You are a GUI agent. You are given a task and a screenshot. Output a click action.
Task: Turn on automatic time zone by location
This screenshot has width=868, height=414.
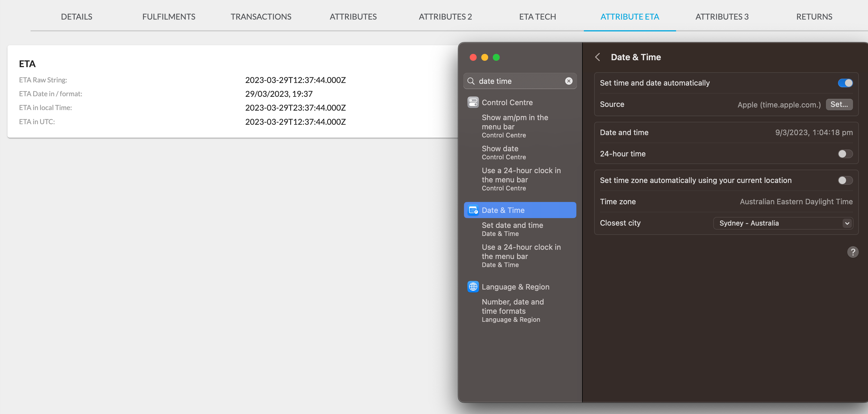coord(845,181)
